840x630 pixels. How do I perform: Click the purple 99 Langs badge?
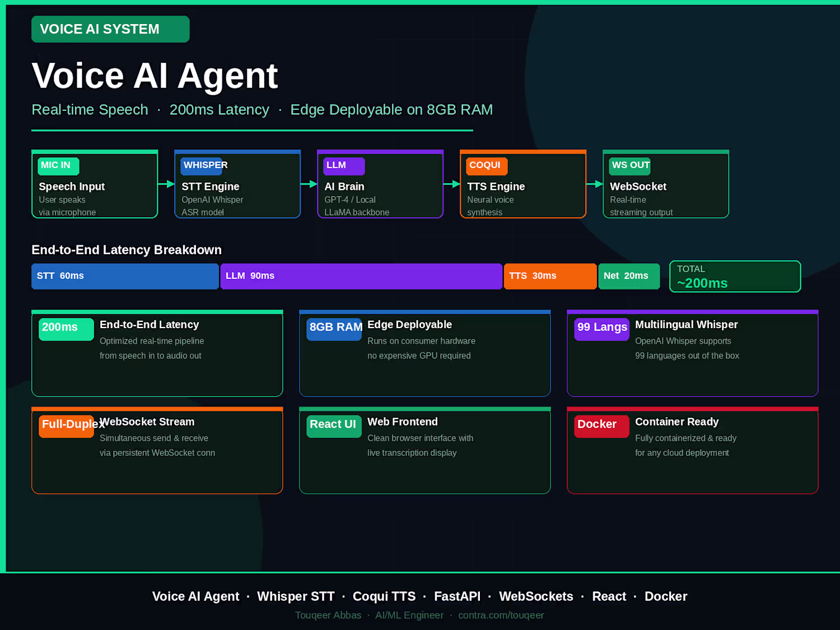pos(602,329)
